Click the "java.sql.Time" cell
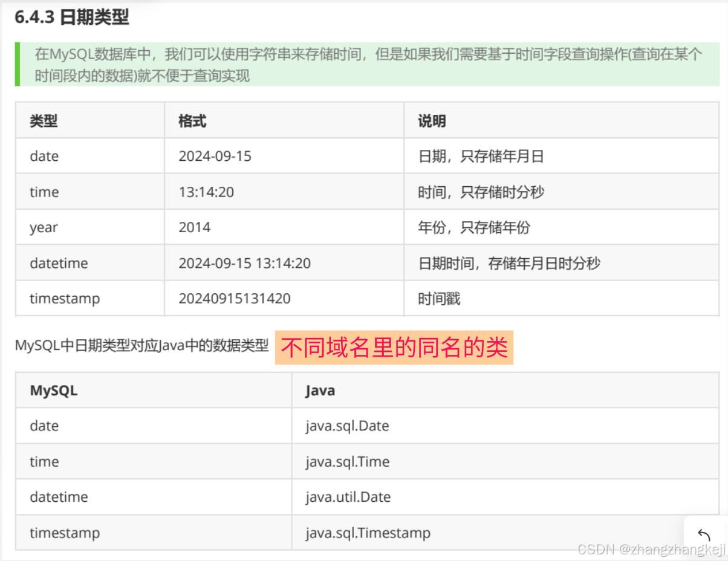Image resolution: width=728 pixels, height=561 pixels. 505,461
